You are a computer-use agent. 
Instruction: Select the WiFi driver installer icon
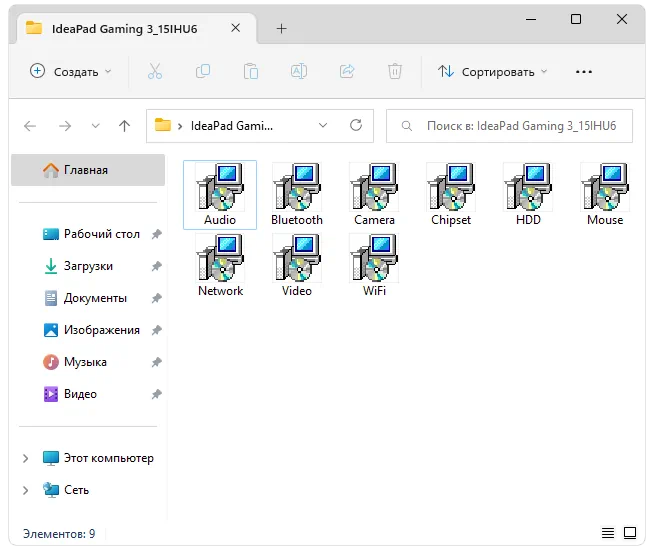(x=374, y=258)
